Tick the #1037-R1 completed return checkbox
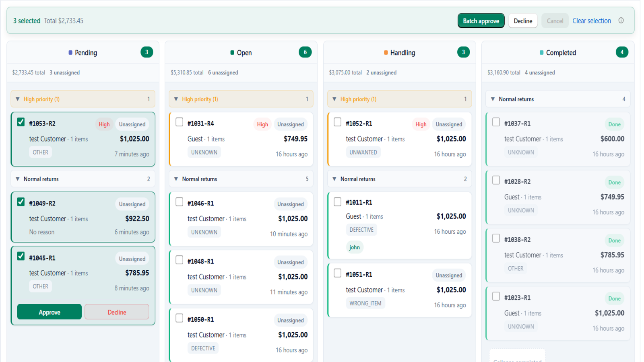The width and height of the screenshot is (644, 362). tap(496, 122)
